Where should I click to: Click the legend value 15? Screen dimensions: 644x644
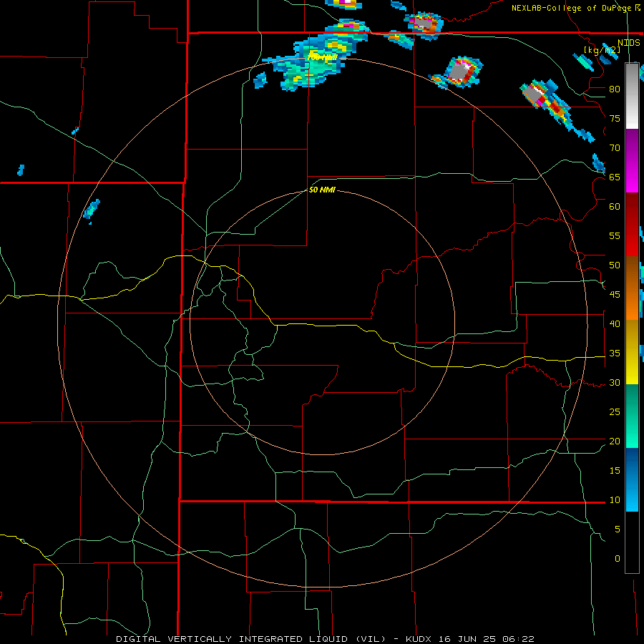[x=615, y=471]
